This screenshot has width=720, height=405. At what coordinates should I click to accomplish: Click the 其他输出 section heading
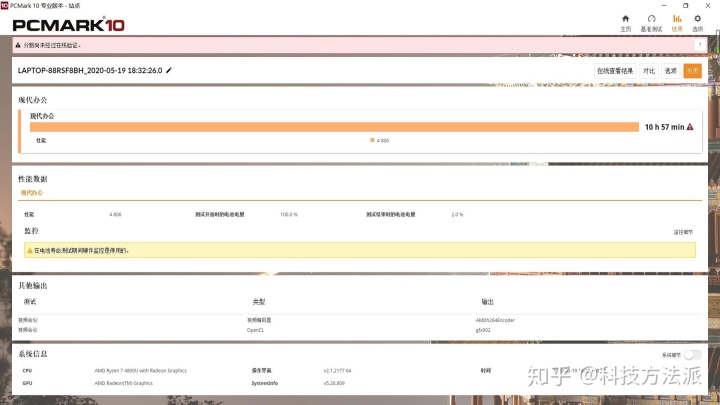click(x=33, y=286)
